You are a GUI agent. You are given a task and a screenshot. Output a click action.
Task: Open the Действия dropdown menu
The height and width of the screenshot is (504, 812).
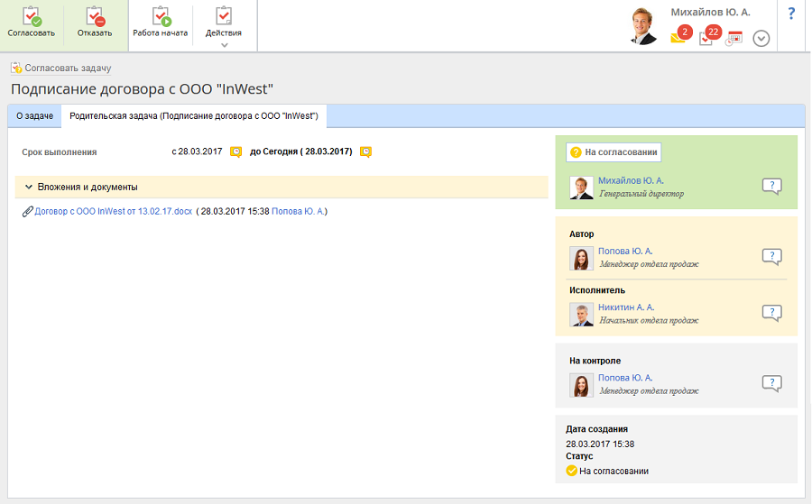point(224,27)
